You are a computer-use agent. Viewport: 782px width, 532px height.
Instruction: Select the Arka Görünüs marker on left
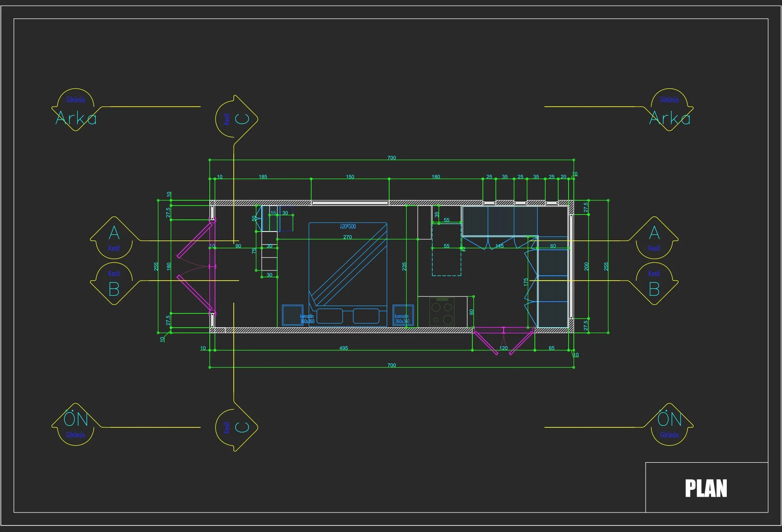tap(76, 110)
